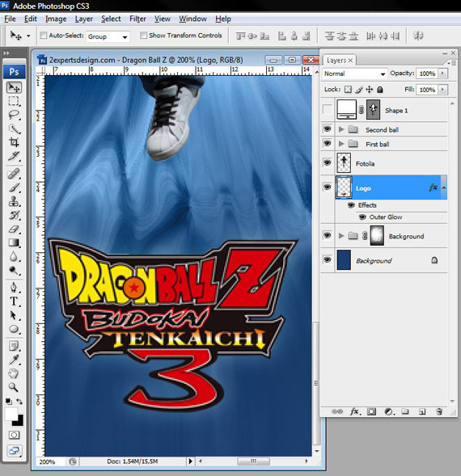
Task: Open the Filter menu
Action: (x=137, y=19)
